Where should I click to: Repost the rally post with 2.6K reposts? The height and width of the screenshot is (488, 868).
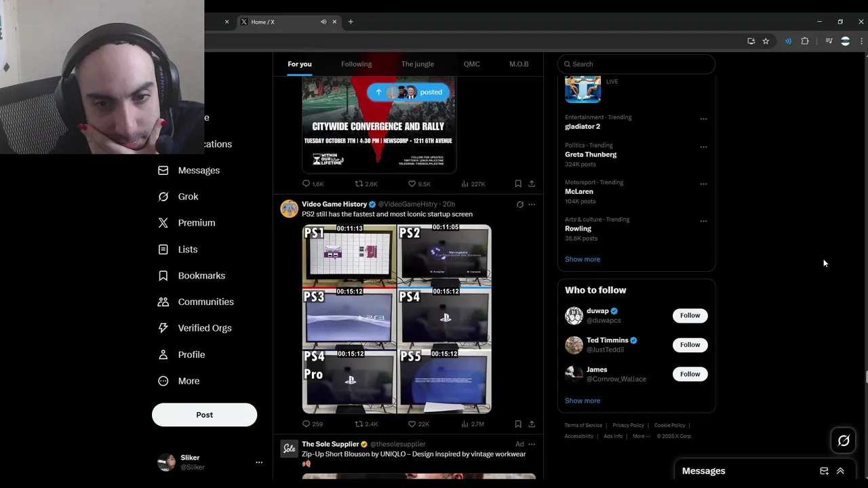tap(366, 184)
